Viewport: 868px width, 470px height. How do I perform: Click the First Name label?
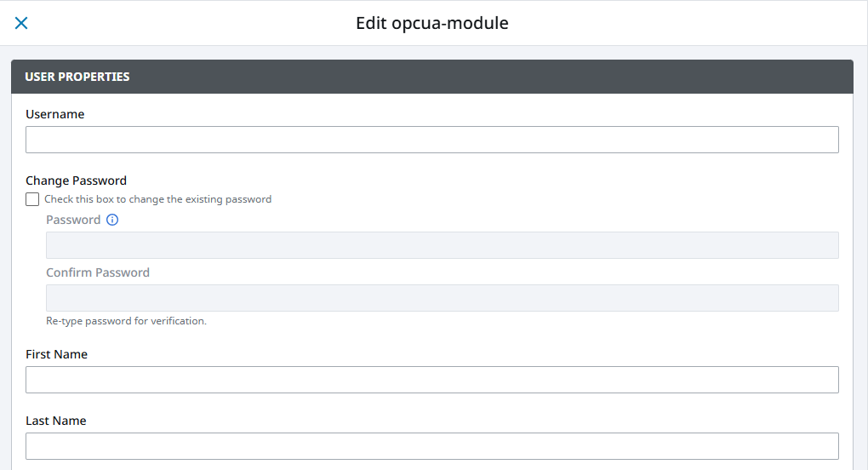pos(56,354)
